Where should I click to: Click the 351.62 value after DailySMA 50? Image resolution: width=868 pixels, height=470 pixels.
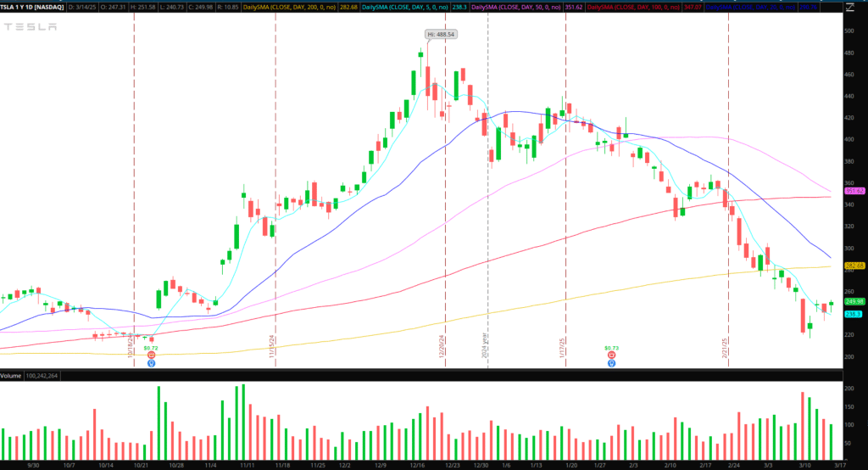click(x=574, y=7)
